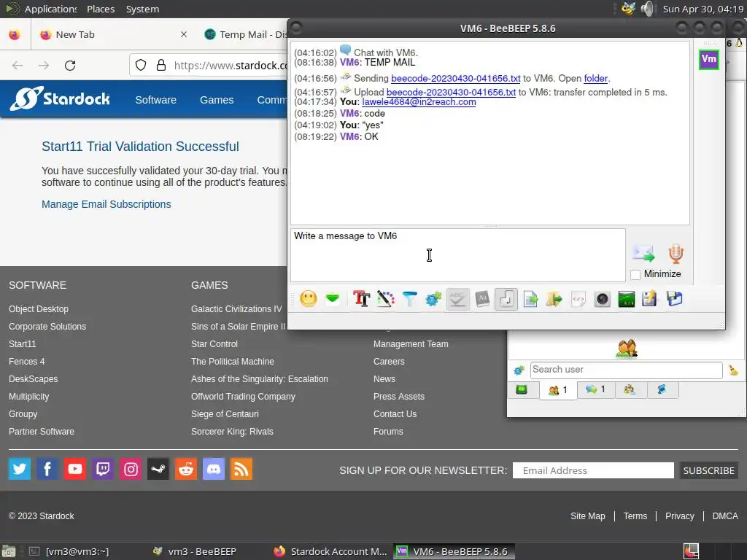Click the site lock icon in address bar
Screen dimensions: 747x560
(161, 65)
